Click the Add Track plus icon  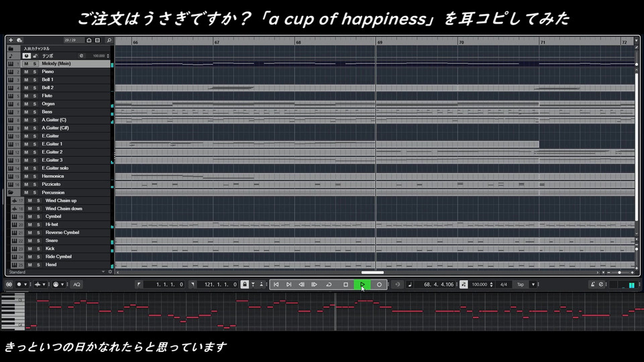click(x=11, y=40)
